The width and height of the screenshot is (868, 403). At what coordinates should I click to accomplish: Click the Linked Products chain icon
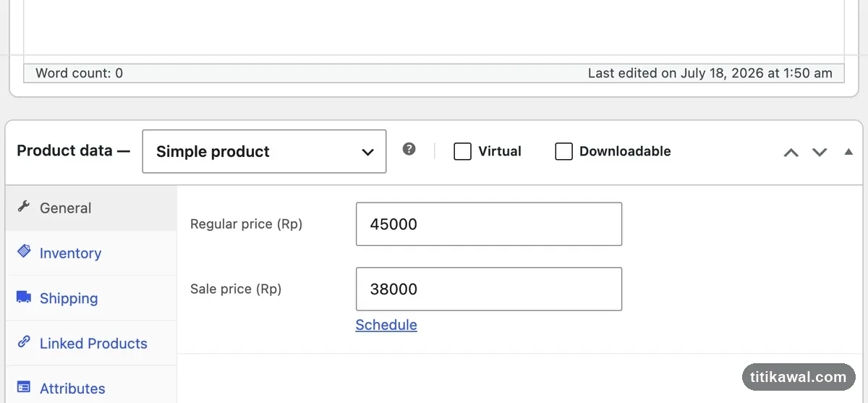24,342
